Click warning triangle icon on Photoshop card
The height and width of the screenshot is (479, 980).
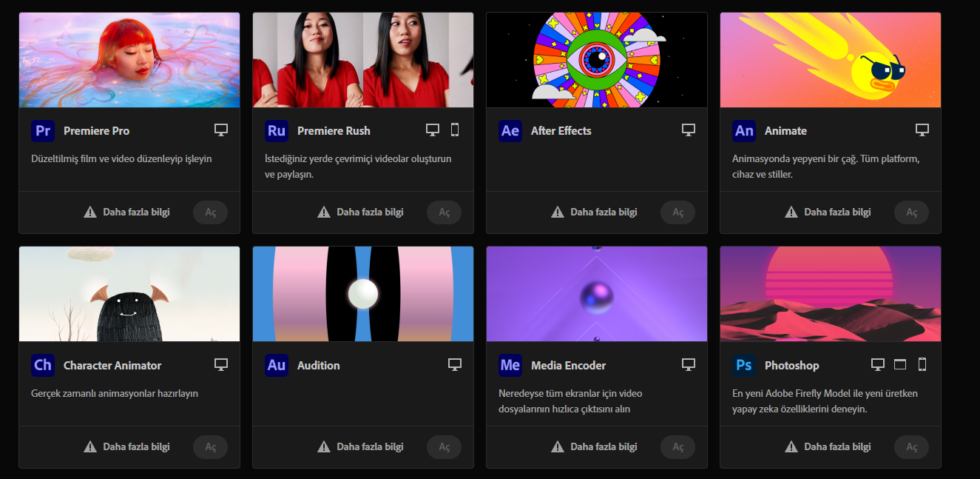tap(791, 447)
